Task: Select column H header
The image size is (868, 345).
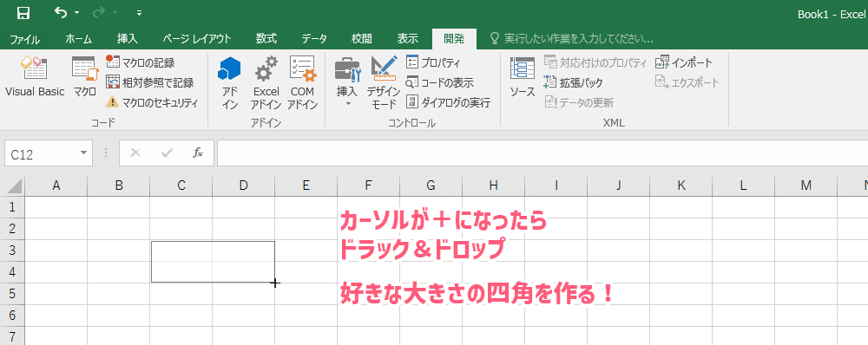Action: click(494, 186)
